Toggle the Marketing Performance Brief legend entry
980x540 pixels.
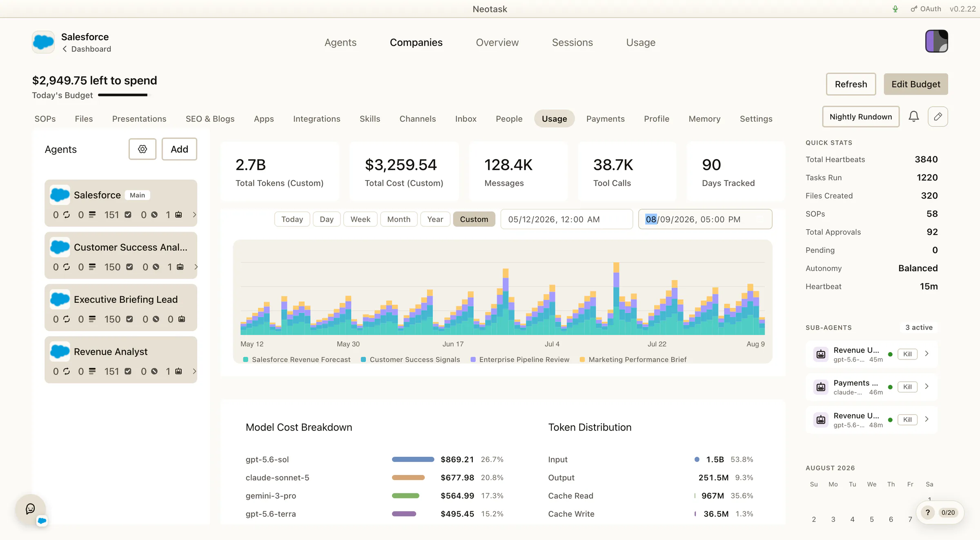click(x=633, y=359)
